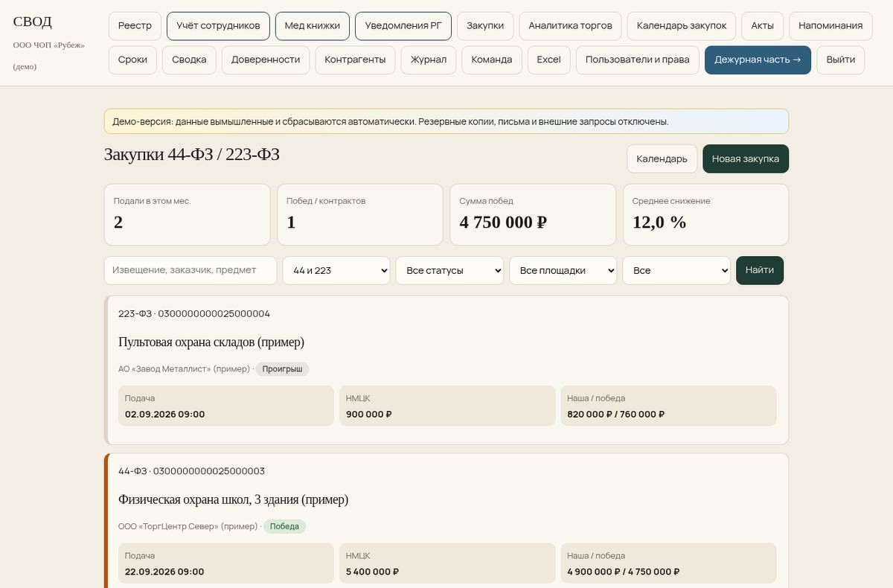Click price 820 000 ₽ / 760 000 ₽

click(x=616, y=414)
